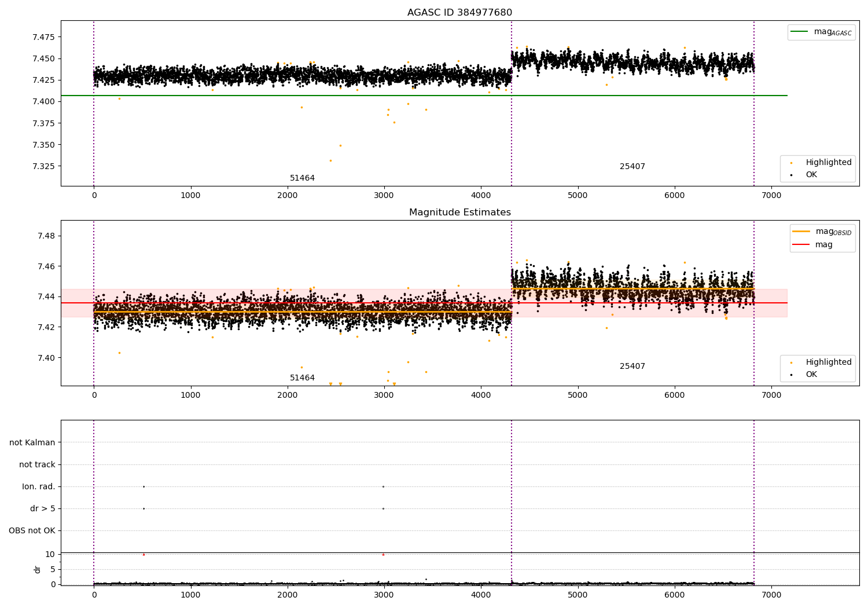The image size is (868, 608).
Task: Click the "7.350" y-axis tick label
Action: click(43, 145)
